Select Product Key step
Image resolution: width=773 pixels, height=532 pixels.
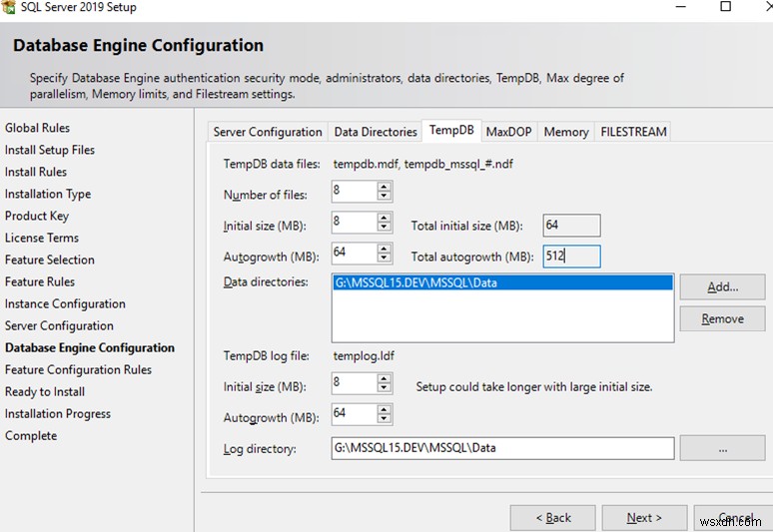[37, 216]
